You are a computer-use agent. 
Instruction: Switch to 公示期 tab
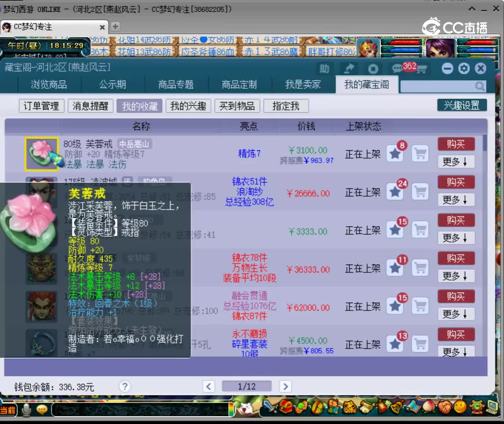(x=113, y=85)
